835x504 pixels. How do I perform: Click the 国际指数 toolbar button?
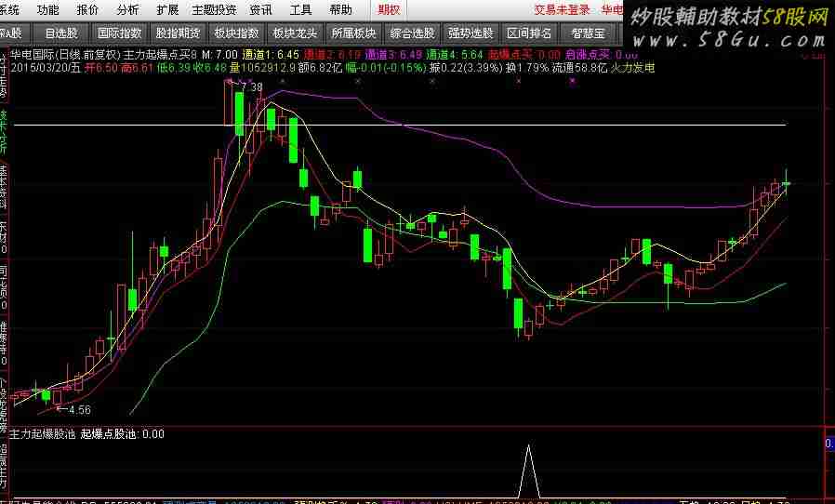(x=120, y=33)
